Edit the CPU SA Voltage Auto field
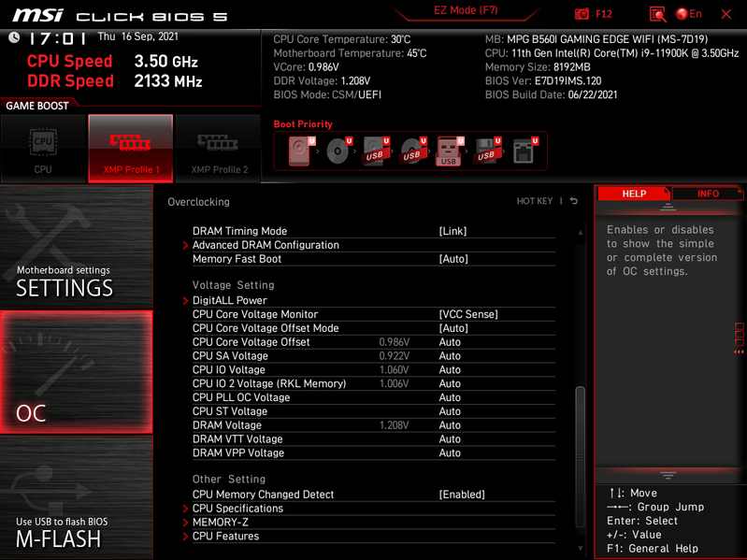 click(450, 355)
